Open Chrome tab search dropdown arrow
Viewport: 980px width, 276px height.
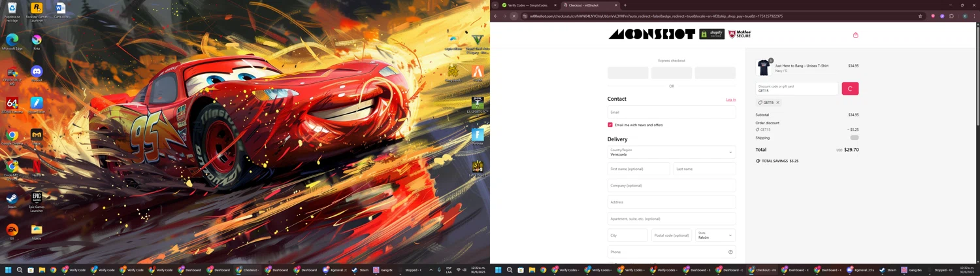coord(495,5)
